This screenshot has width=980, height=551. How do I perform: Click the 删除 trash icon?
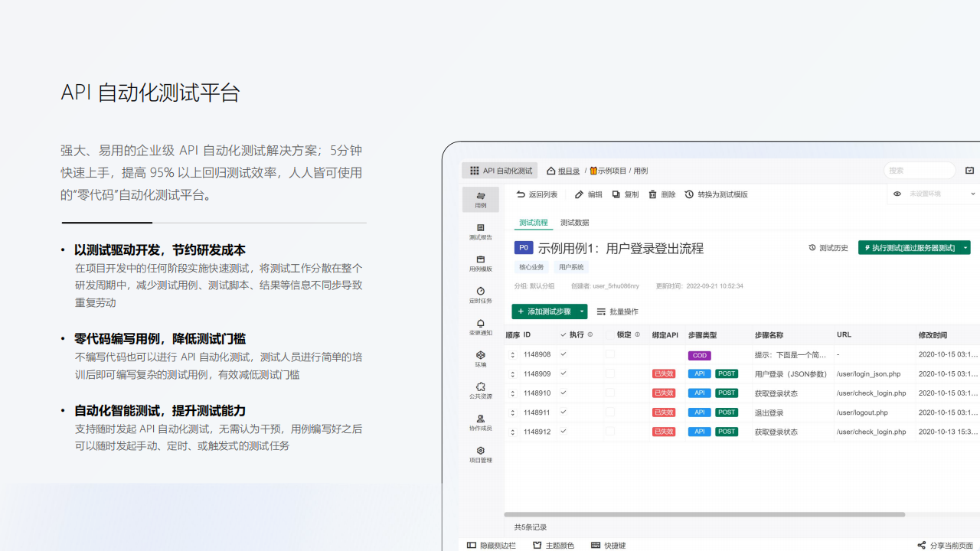[x=662, y=194]
